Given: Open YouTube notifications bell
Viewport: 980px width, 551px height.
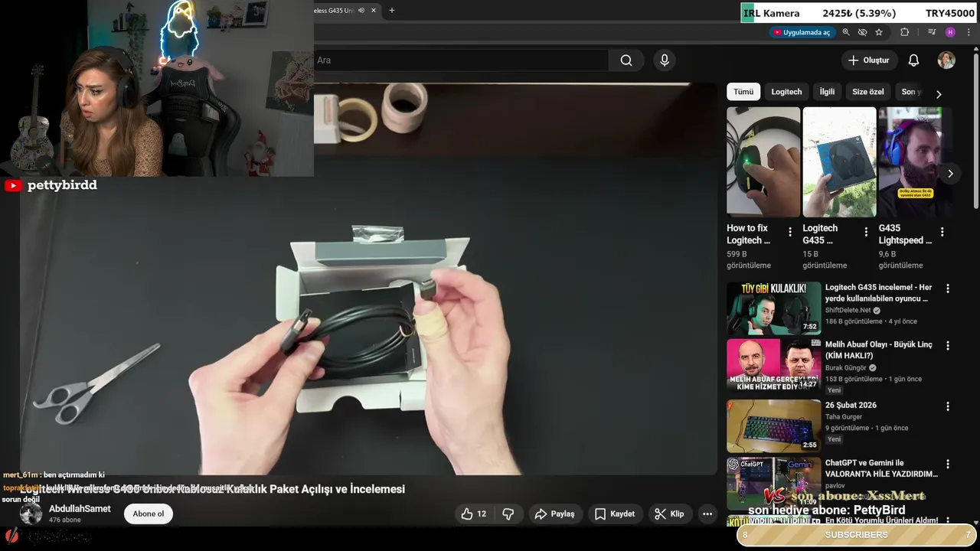Looking at the screenshot, I should [913, 60].
